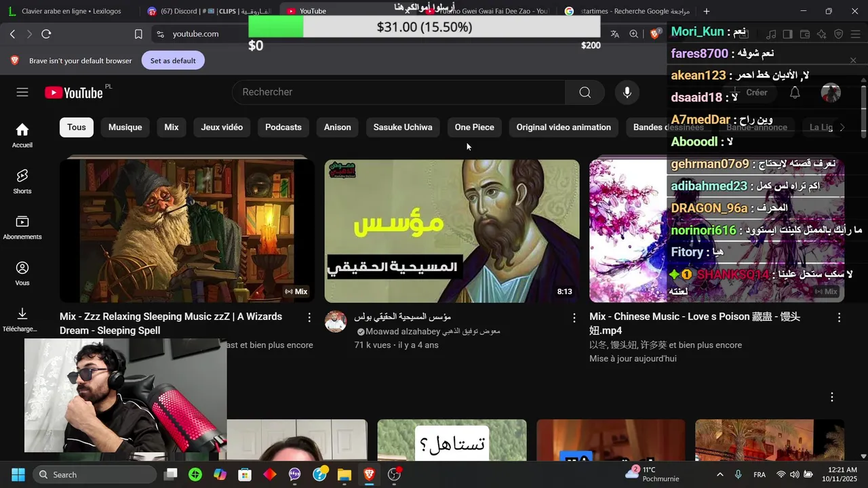Go to Accueil in the sidebar
The width and height of the screenshot is (868, 488).
(x=22, y=135)
